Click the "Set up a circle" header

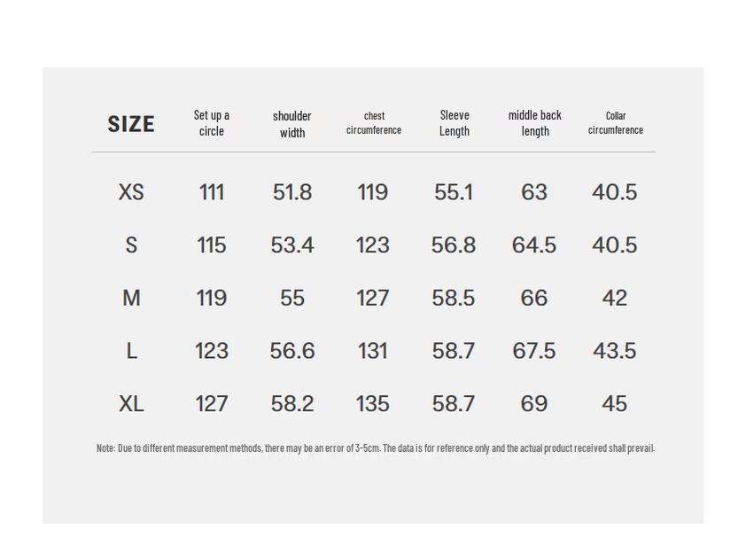click(212, 123)
